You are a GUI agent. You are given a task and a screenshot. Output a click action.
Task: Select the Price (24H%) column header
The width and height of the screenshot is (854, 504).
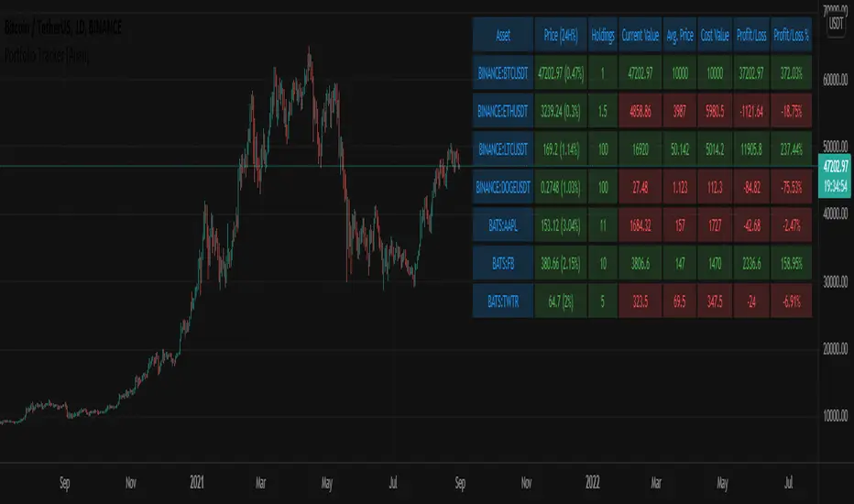[x=560, y=34]
